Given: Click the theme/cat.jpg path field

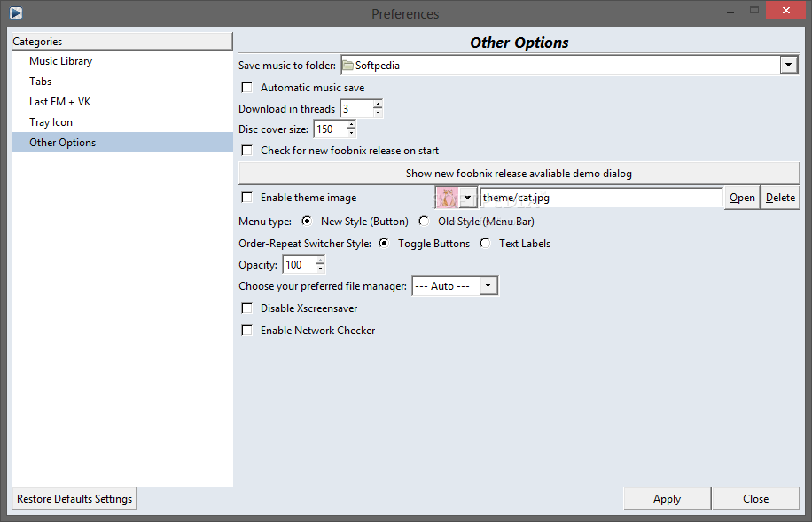Looking at the screenshot, I should (601, 198).
